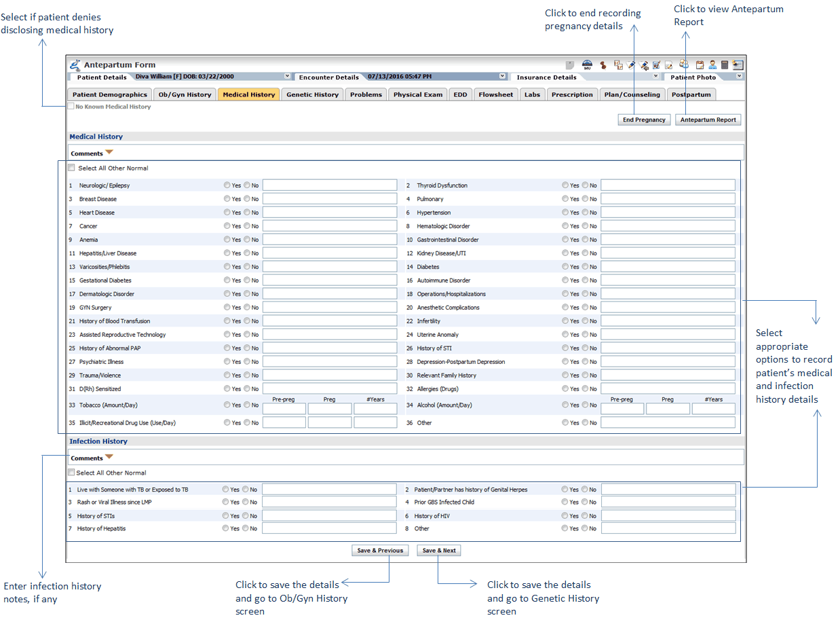This screenshot has height=622, width=840.
Task: Expand Infection History Comments arrow
Action: pyautogui.click(x=109, y=458)
